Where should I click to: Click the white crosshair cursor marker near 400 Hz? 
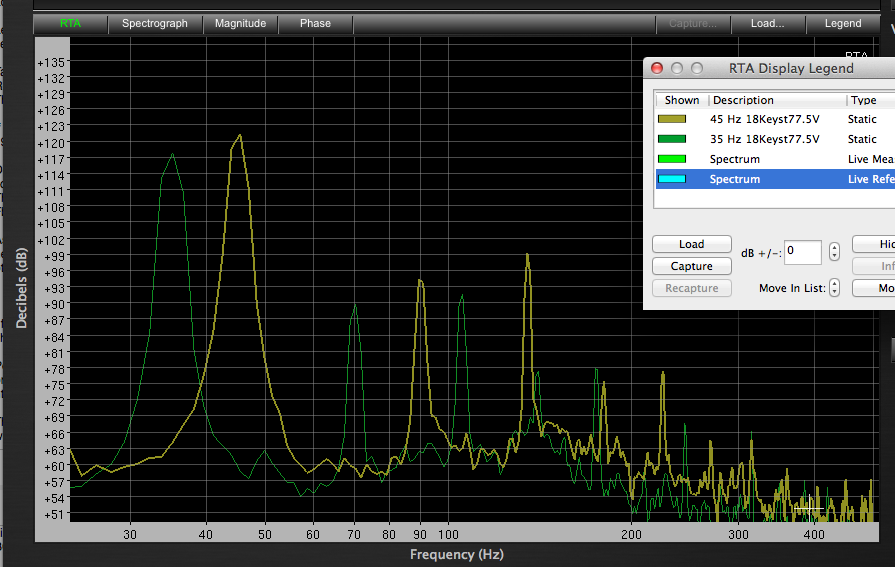pyautogui.click(x=809, y=507)
